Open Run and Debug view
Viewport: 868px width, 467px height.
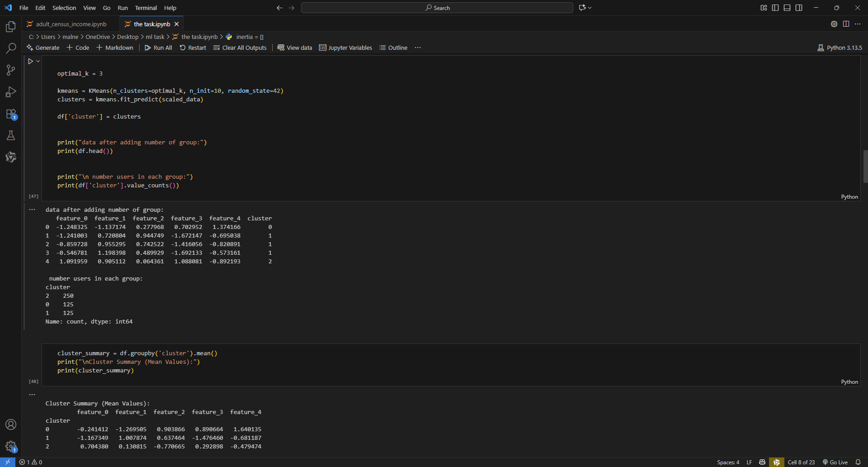click(11, 92)
